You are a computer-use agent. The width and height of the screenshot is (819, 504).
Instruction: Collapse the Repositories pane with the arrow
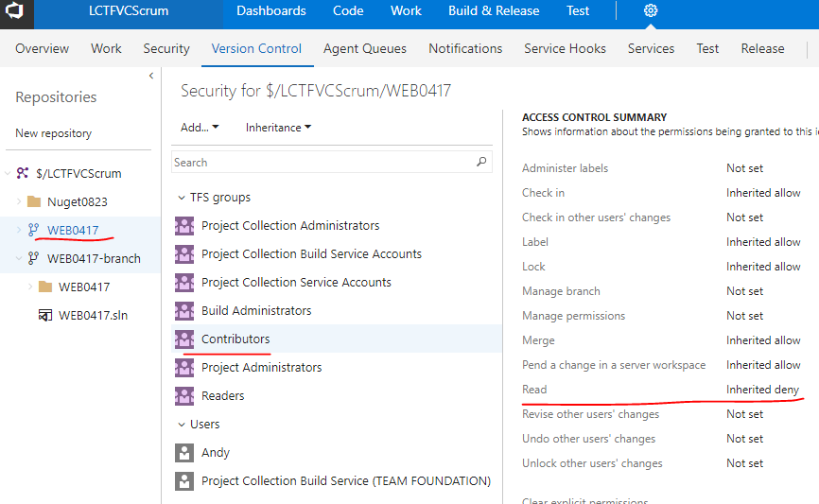pos(151,76)
